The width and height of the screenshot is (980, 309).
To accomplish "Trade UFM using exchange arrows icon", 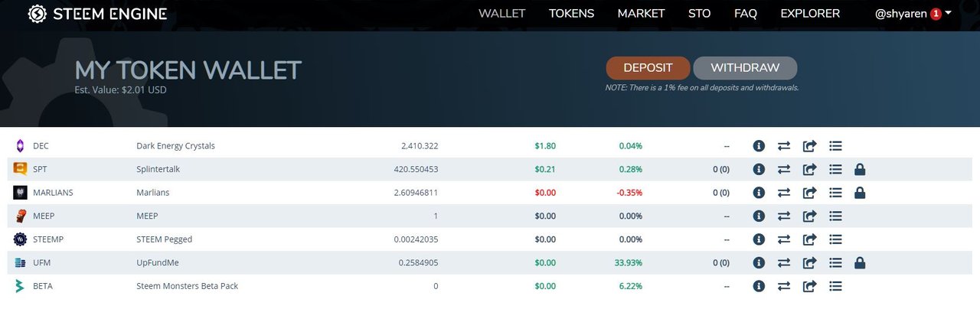I will pyautogui.click(x=784, y=263).
